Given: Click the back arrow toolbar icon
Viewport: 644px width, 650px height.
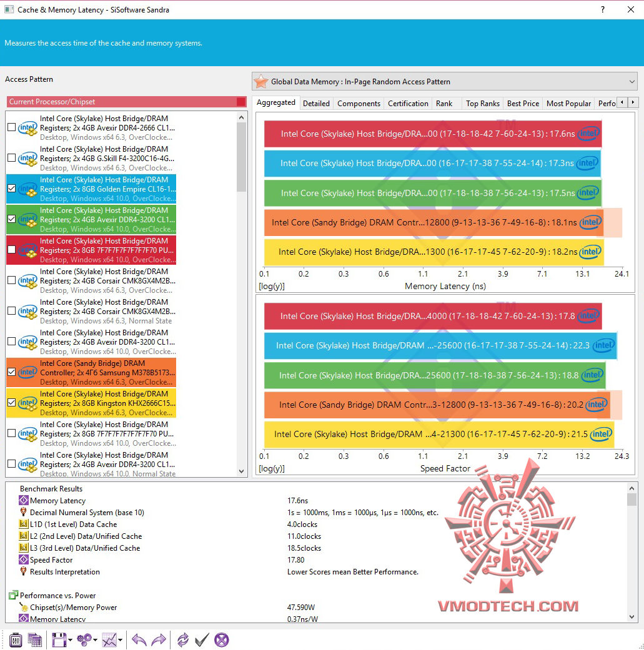Looking at the screenshot, I should coord(139,640).
